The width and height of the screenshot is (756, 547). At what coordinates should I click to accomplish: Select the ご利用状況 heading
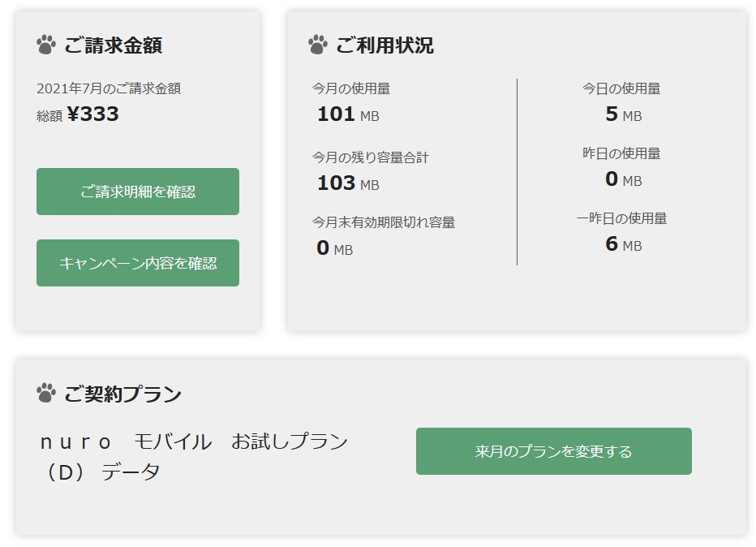click(x=384, y=45)
